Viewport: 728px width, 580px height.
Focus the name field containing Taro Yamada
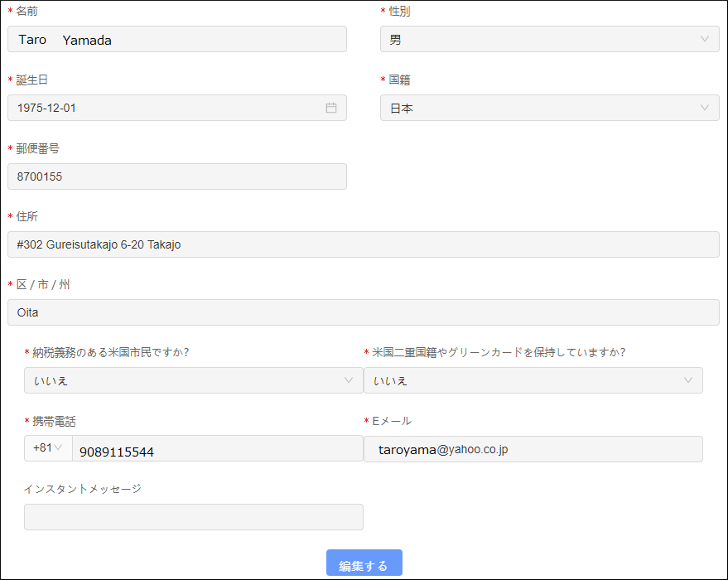[176, 40]
